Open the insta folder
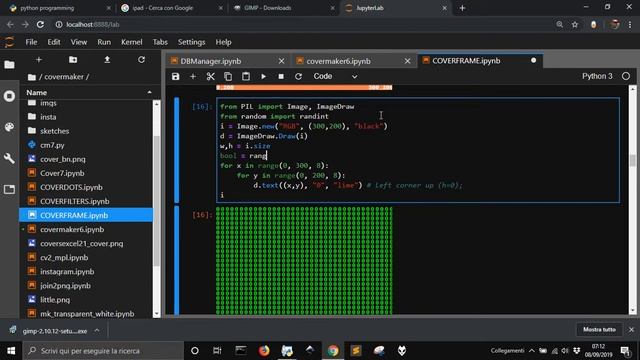640x360 pixels. point(87,117)
